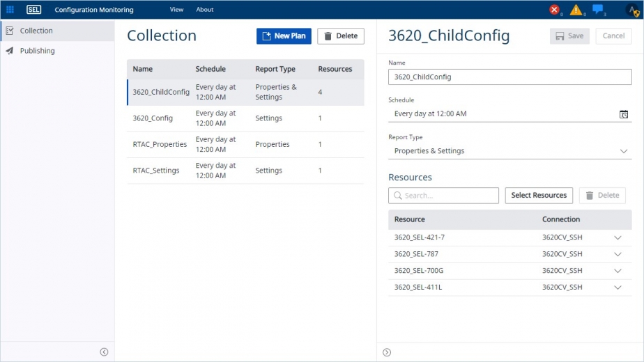Viewport: 644px width, 362px height.
Task: Open the View menu
Action: pos(176,10)
